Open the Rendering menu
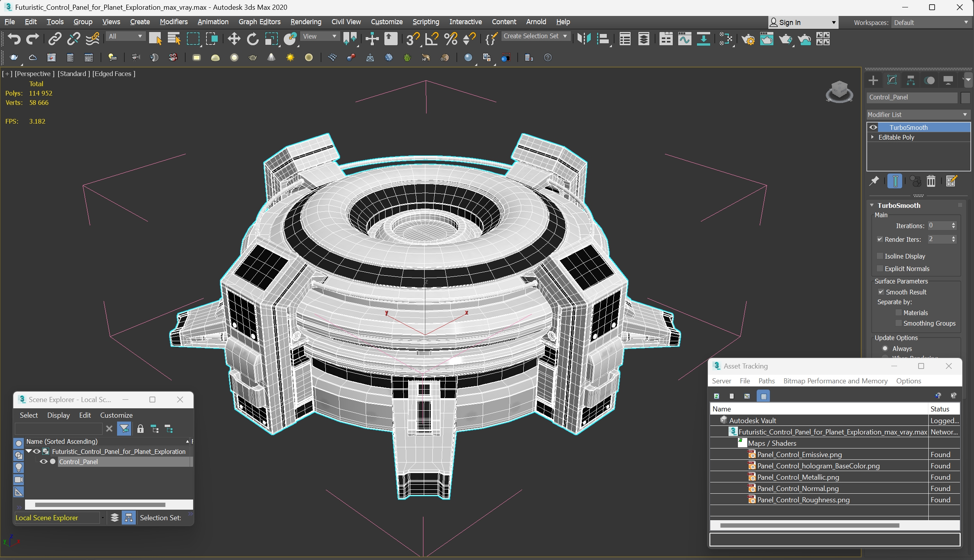The width and height of the screenshot is (974, 560). pos(306,22)
